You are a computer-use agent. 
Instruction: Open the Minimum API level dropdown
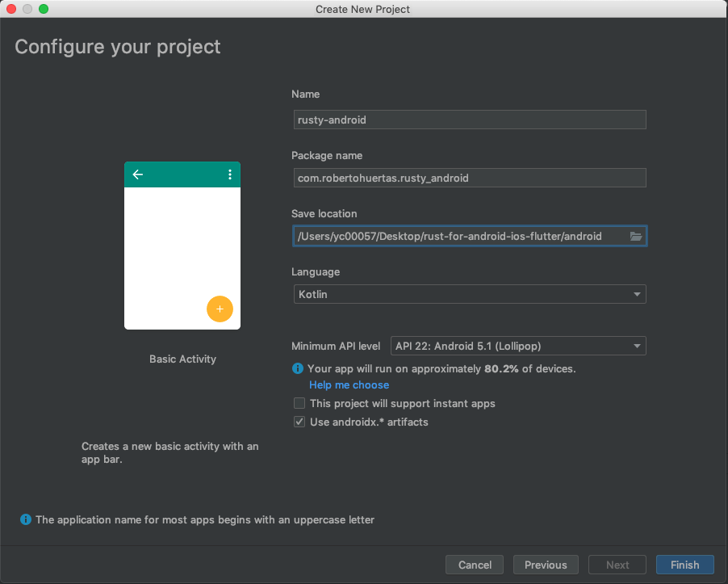pos(518,346)
